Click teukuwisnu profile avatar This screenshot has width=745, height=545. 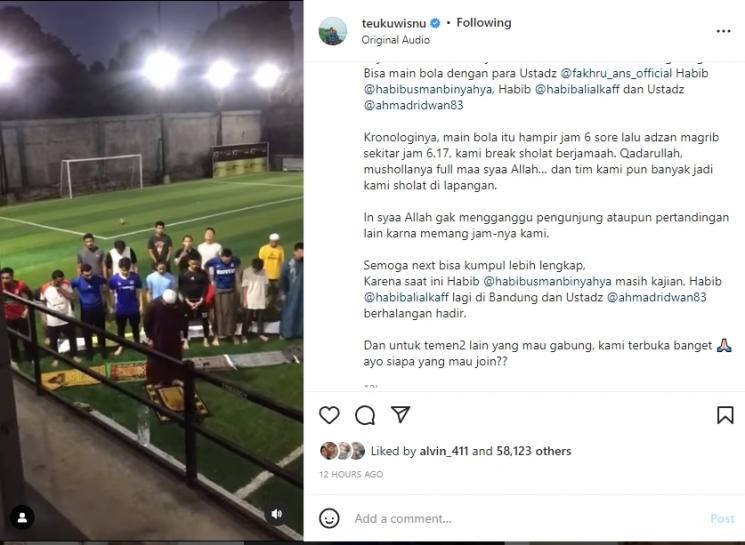tap(333, 31)
